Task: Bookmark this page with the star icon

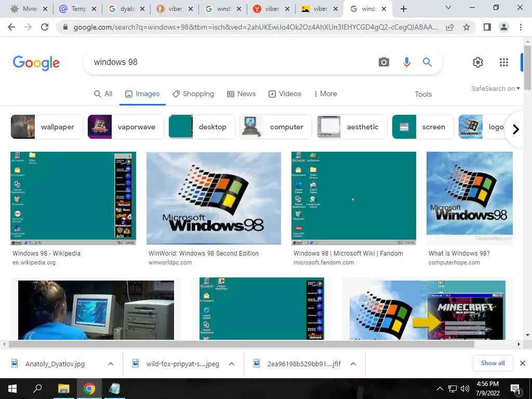Action: [467, 27]
